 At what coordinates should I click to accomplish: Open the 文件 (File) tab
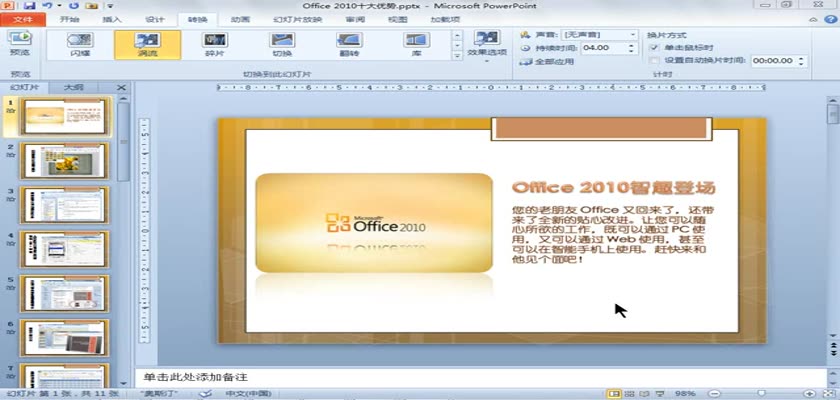[x=23, y=20]
